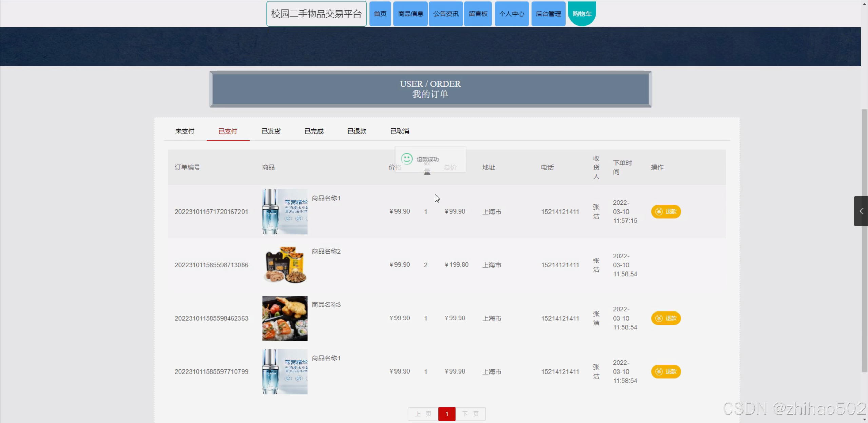Screen dimensions: 868x423
Task: Click refund button for 商品名称3 order
Action: pyautogui.click(x=666, y=318)
